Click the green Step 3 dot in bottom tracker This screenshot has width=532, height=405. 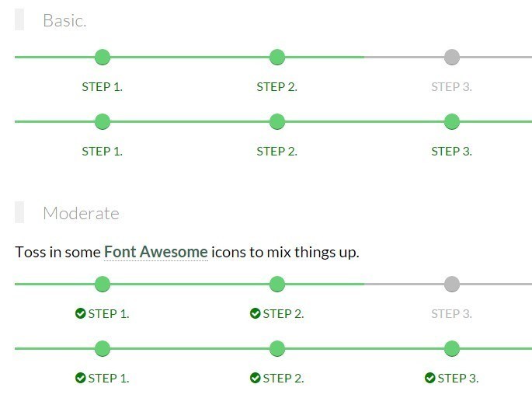452,349
